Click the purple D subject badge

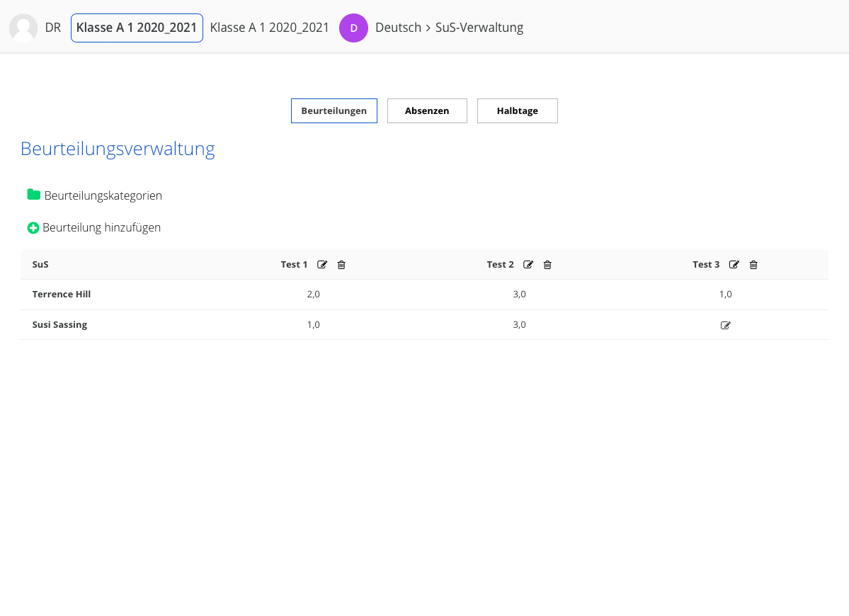353,28
